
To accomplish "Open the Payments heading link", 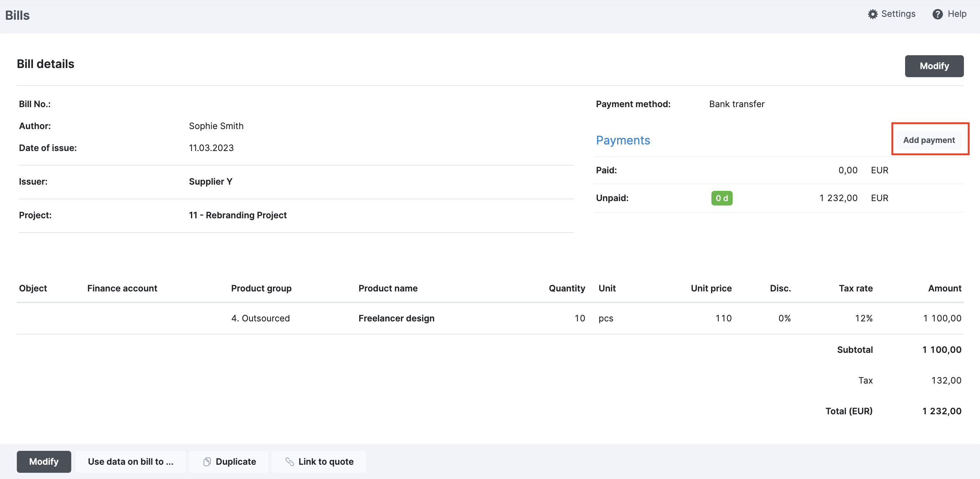I will point(623,140).
